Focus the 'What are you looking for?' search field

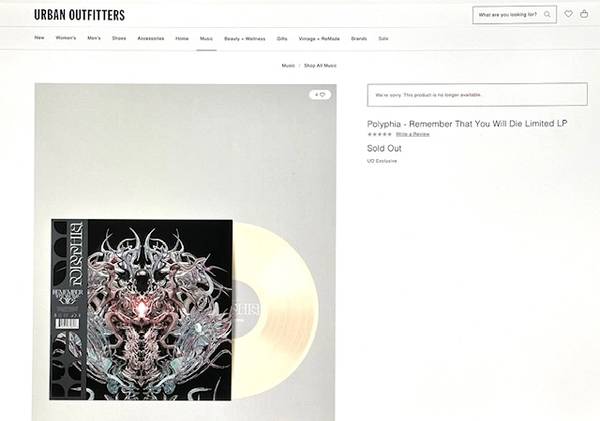(x=514, y=15)
